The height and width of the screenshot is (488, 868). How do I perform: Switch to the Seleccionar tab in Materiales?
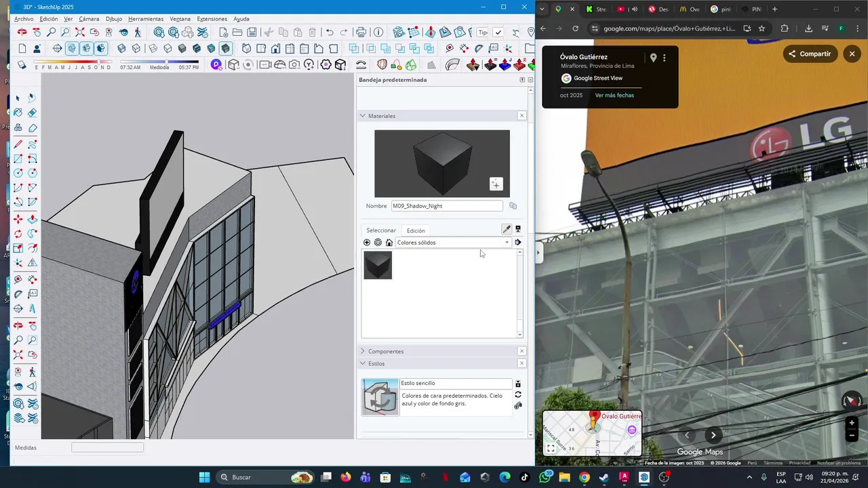tap(381, 230)
